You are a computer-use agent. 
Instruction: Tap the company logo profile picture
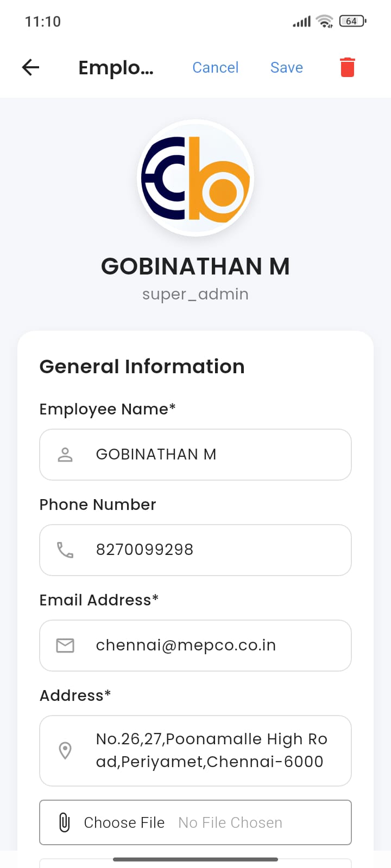pos(195,178)
